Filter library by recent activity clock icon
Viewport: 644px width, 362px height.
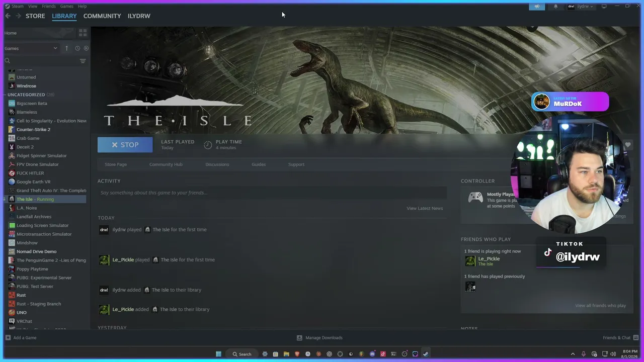[x=77, y=48]
